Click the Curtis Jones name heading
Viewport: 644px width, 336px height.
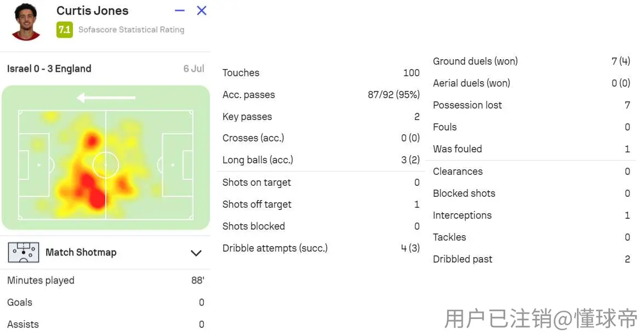pos(93,10)
